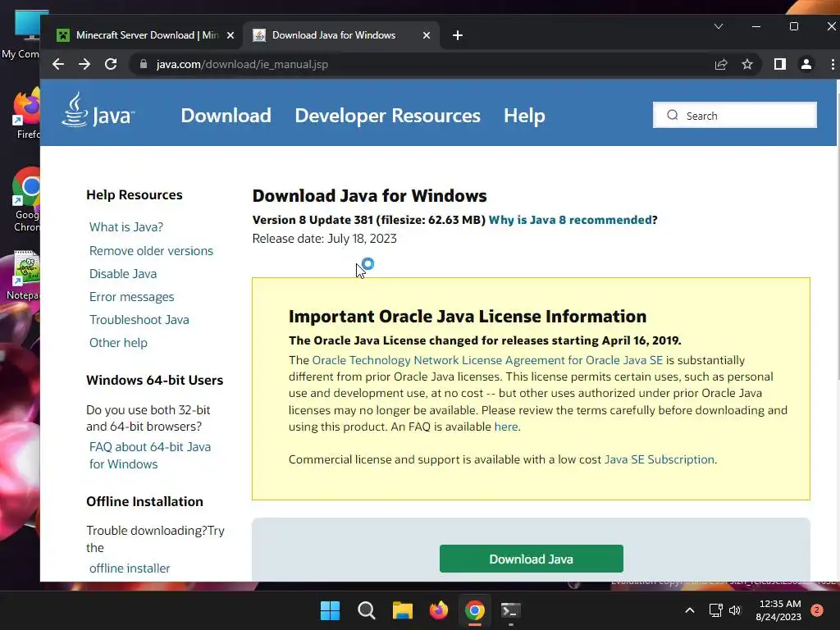Click the Java site Search field
The width and height of the screenshot is (840, 630).
click(x=735, y=115)
